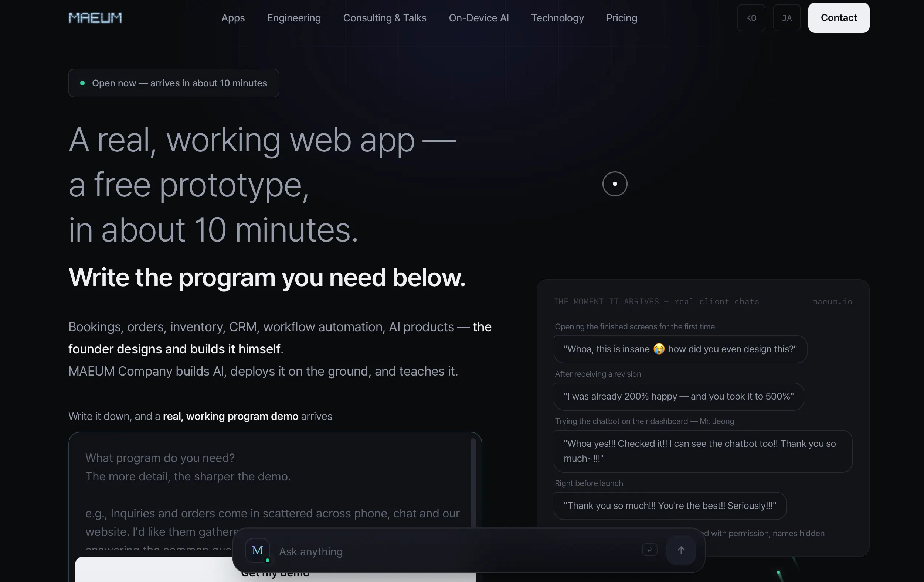Click the 'Checked it!! I can see the chatbot' bubble
The image size is (924, 582).
tap(703, 451)
